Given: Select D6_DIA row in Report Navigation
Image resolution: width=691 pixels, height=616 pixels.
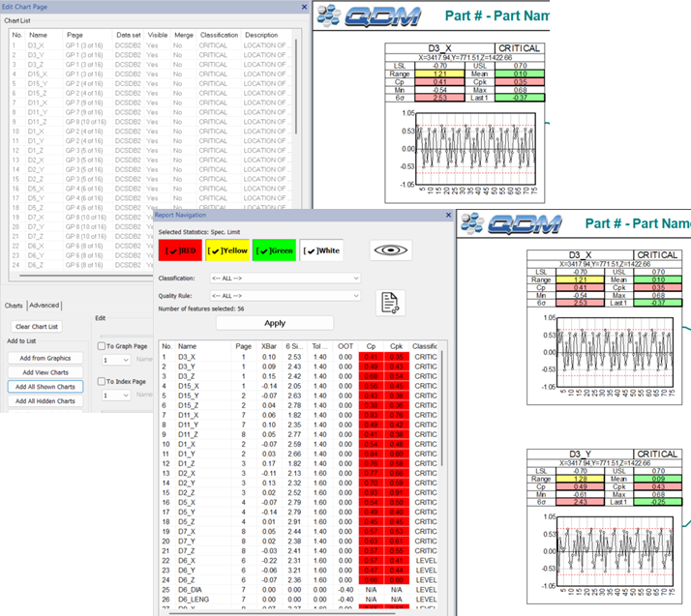Looking at the screenshot, I should 300,590.
